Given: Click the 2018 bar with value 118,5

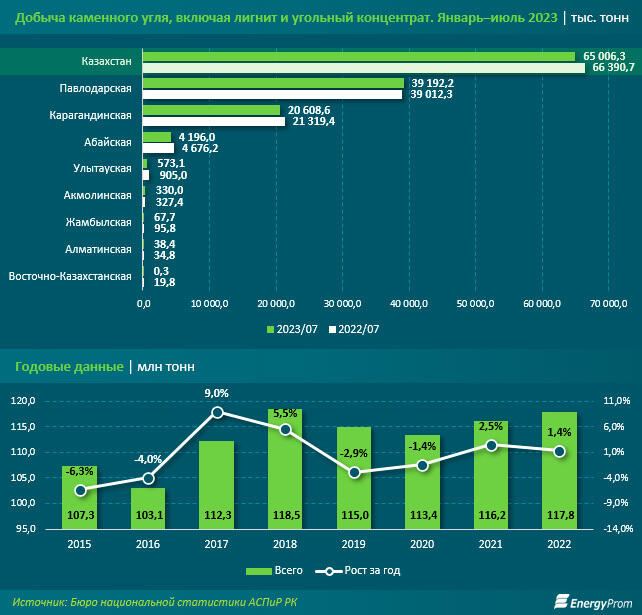Looking at the screenshot, I should pos(285,470).
